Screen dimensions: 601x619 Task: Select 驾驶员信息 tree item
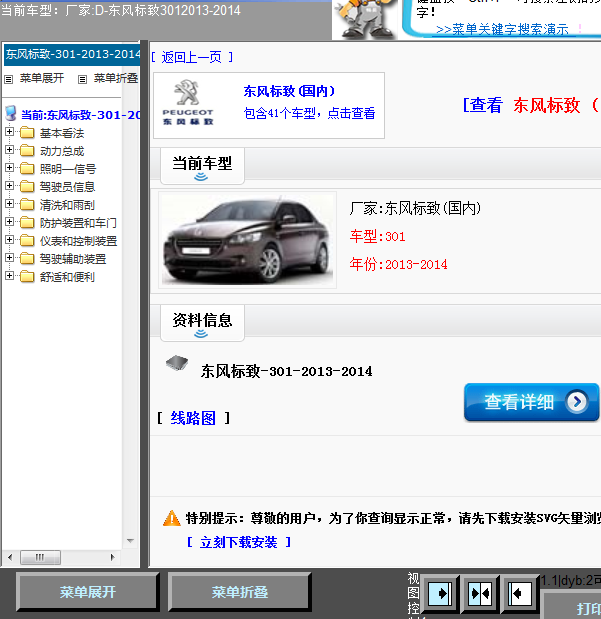tap(68, 187)
